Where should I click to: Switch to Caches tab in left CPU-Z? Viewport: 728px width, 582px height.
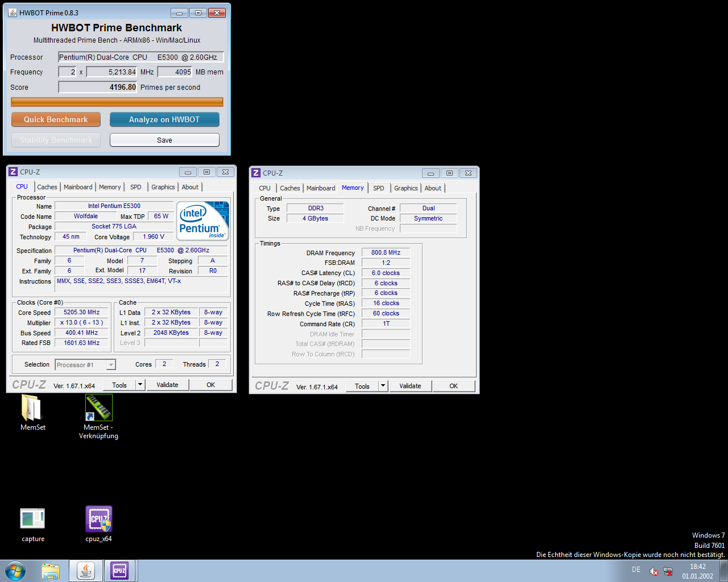pyautogui.click(x=47, y=187)
